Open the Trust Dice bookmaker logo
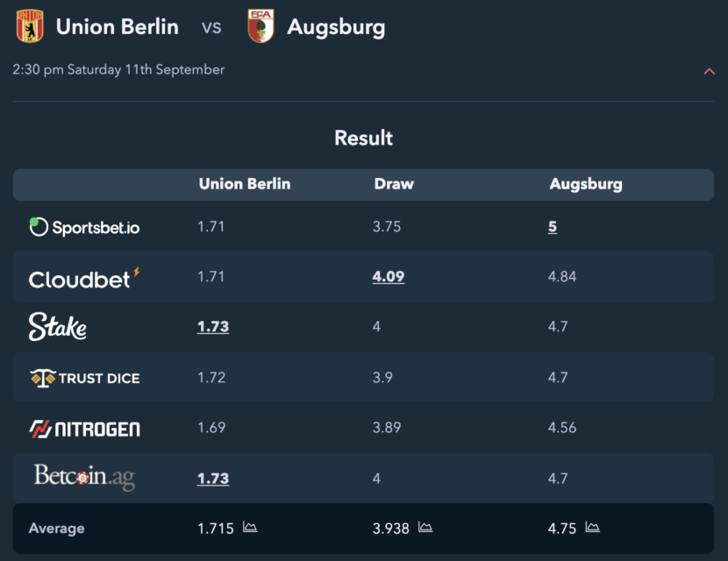The width and height of the screenshot is (728, 561). (85, 378)
